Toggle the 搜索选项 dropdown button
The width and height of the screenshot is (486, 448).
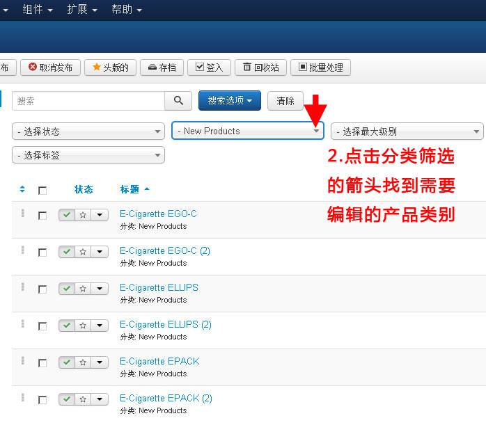(x=230, y=100)
